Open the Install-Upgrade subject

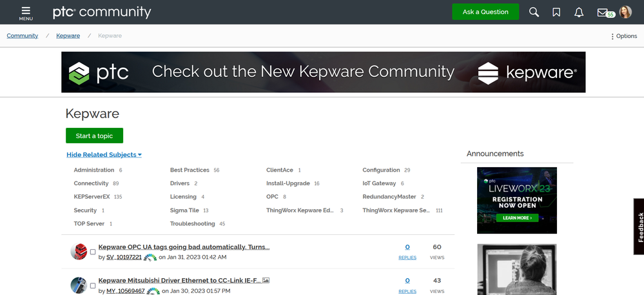click(288, 183)
